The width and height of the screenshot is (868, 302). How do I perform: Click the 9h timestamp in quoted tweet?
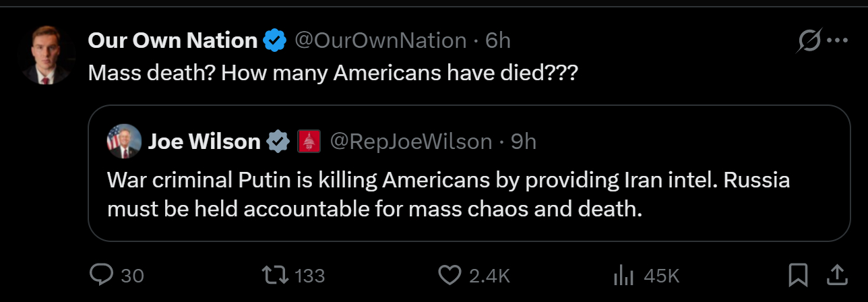click(524, 141)
